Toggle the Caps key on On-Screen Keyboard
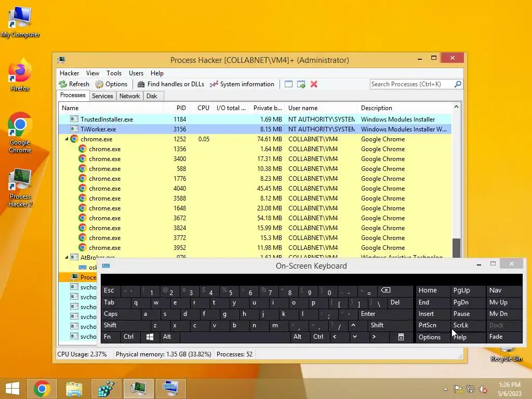The image size is (532, 399). (x=121, y=314)
